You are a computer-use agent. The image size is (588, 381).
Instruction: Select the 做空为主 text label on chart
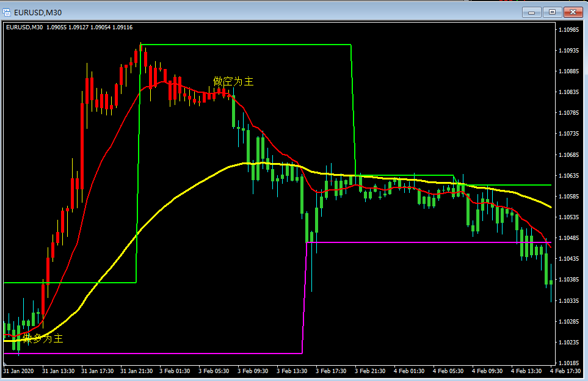(233, 81)
